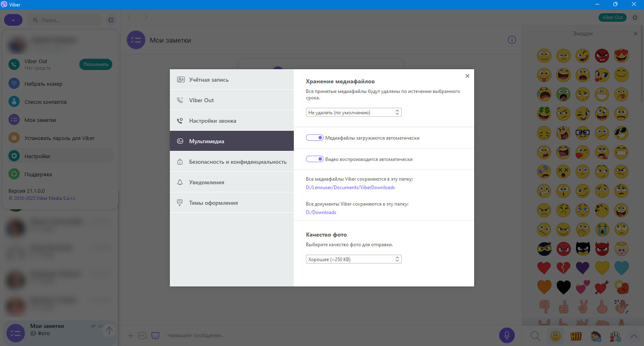The height and width of the screenshot is (346, 644).
Task: Click the info icon in the chat header
Action: click(512, 40)
